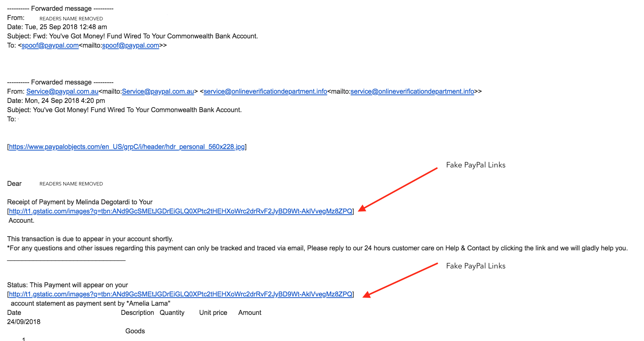Click the "Fake PayPal Links" label near the receipt link

tap(476, 165)
